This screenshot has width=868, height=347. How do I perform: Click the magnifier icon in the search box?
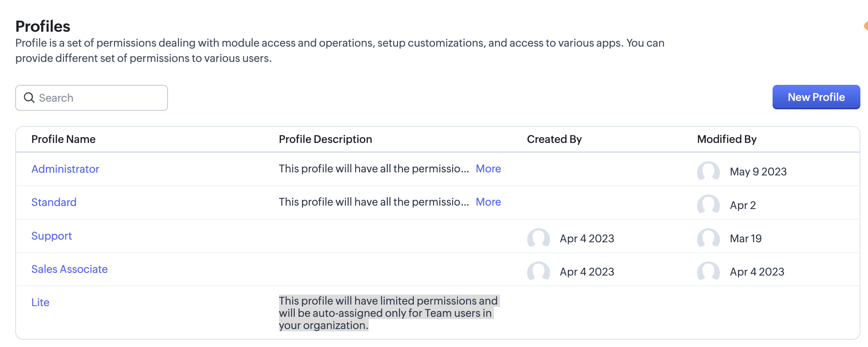[29, 98]
